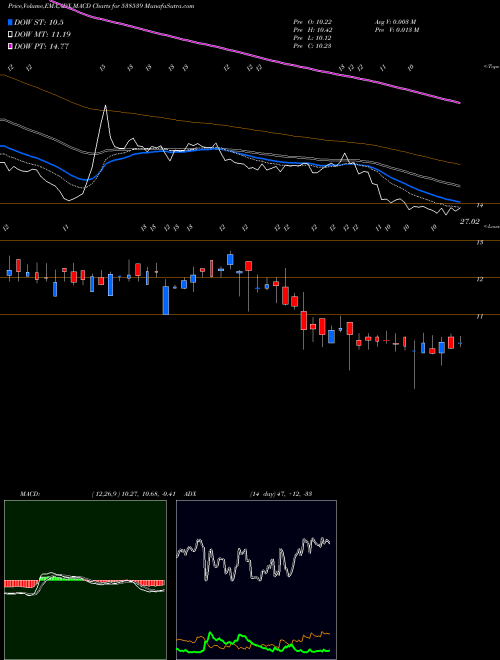Select the blue DOW ST legend swatch
This screenshot has height=660, width=500.
pyautogui.click(x=11, y=23)
